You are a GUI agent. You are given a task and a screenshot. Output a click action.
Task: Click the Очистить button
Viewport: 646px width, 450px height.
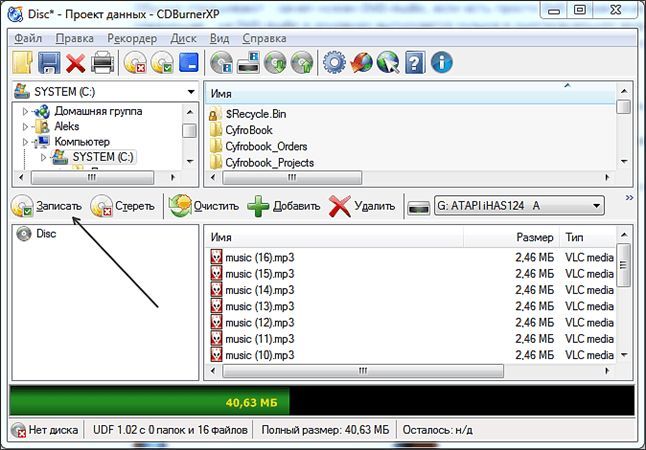pos(204,206)
